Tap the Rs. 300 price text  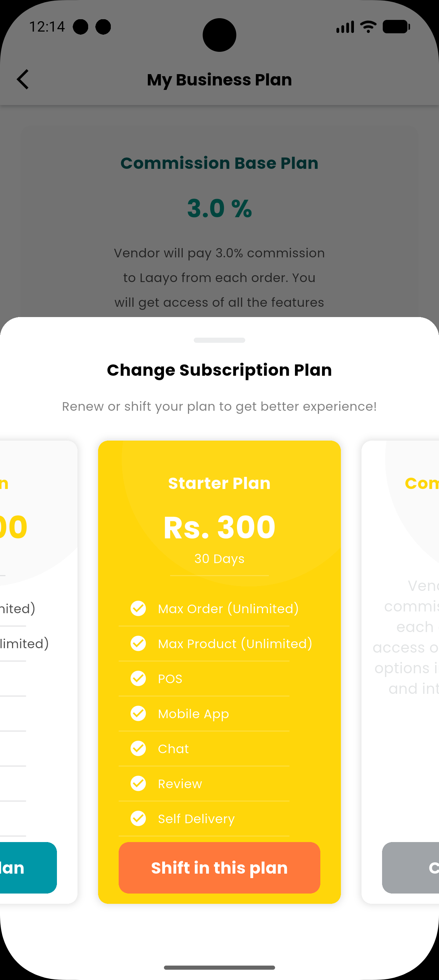[219, 527]
